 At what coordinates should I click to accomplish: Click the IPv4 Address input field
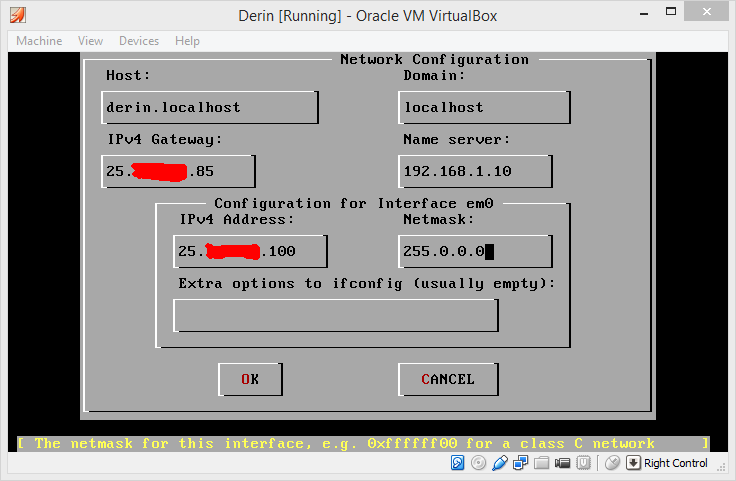point(250,251)
